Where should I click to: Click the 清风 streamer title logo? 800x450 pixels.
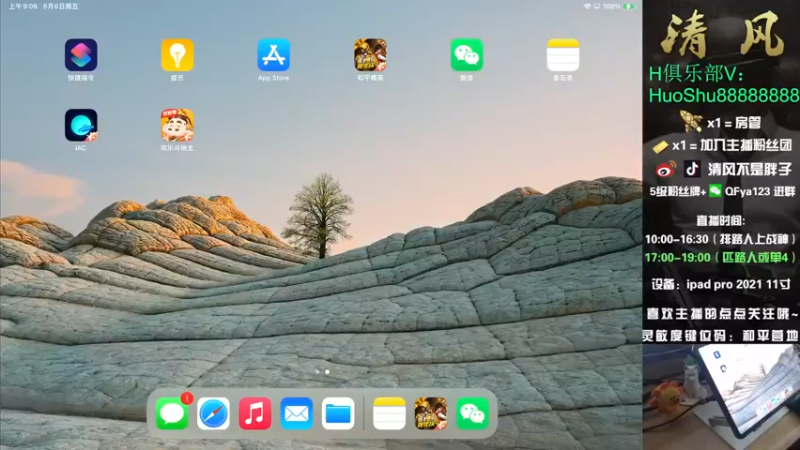[722, 35]
